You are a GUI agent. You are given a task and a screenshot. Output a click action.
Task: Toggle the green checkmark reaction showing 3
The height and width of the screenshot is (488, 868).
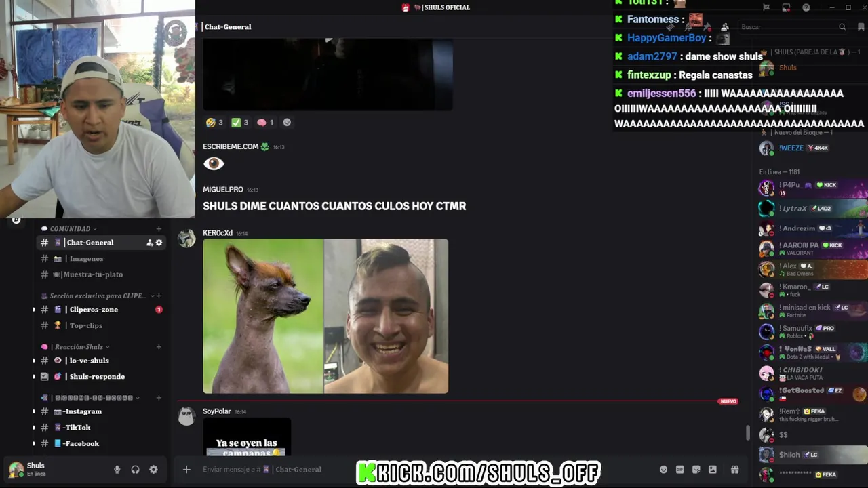point(239,123)
